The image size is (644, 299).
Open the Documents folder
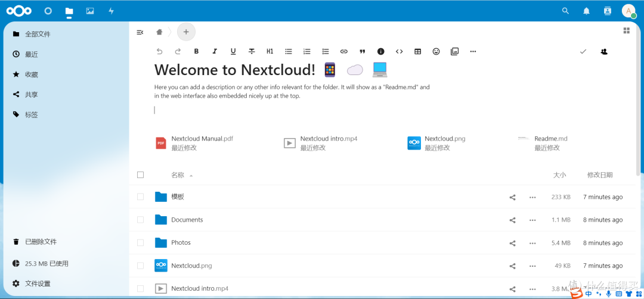(187, 220)
